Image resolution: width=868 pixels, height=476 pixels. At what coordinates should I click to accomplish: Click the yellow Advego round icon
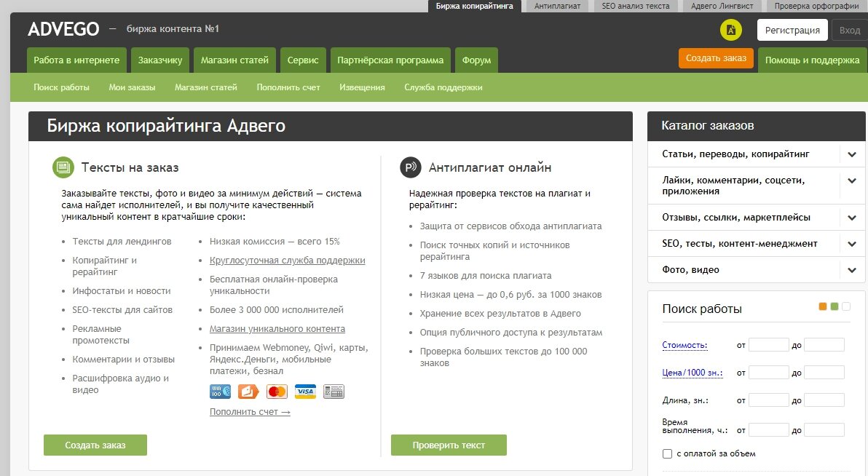730,30
